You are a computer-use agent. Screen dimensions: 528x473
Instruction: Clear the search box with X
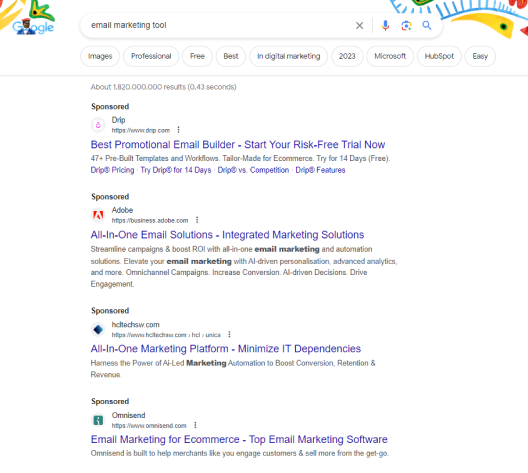359,26
